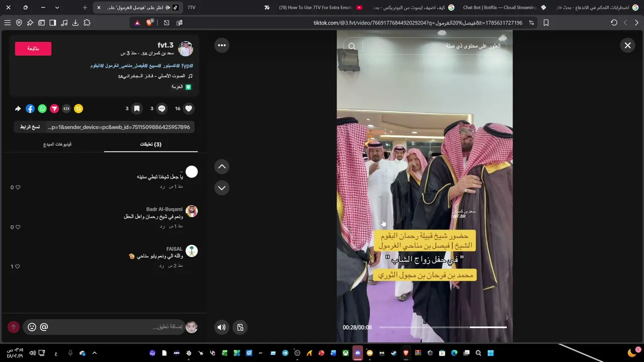Viewport: 644px width, 362px height.
Task: Follow fvt.3 with the pink button
Action: tap(33, 48)
